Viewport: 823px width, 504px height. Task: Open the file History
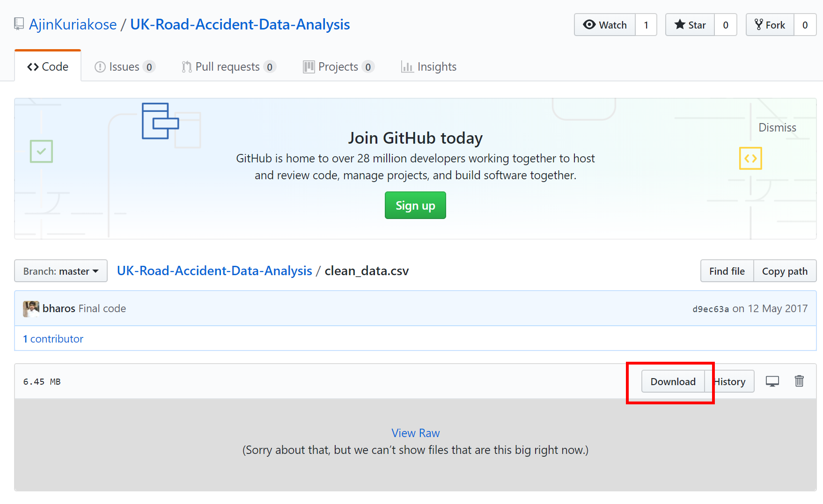point(731,381)
